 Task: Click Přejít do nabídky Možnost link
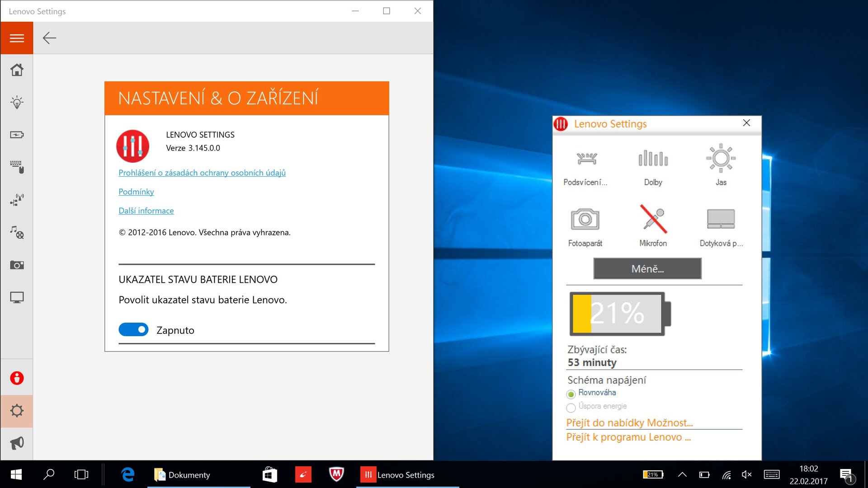(629, 422)
